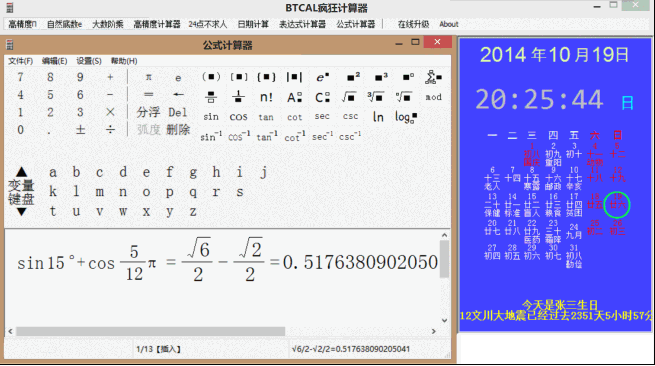Click the horizontal scrollbar right arrow
The height and width of the screenshot is (366, 655).
coord(434,331)
